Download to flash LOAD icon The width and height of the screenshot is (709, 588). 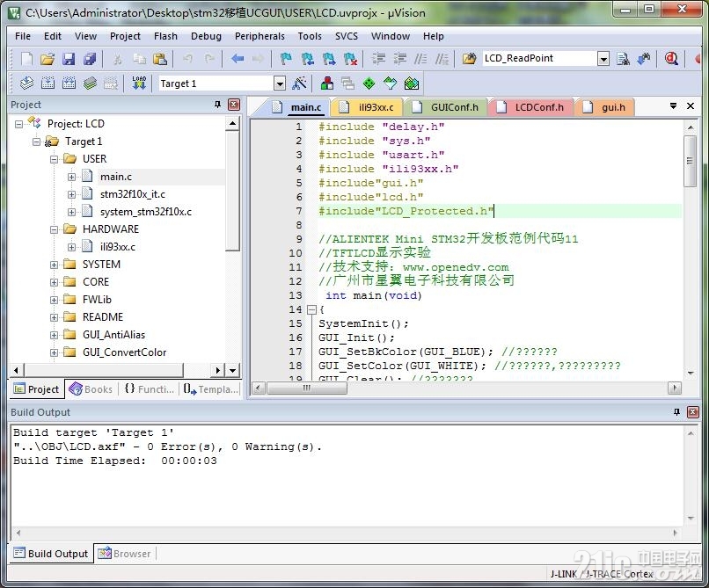click(139, 83)
